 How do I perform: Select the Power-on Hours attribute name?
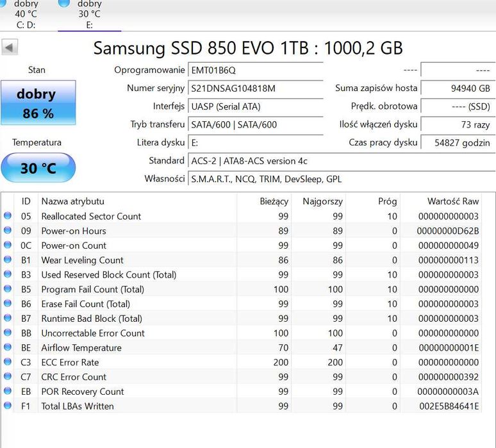pyautogui.click(x=74, y=231)
